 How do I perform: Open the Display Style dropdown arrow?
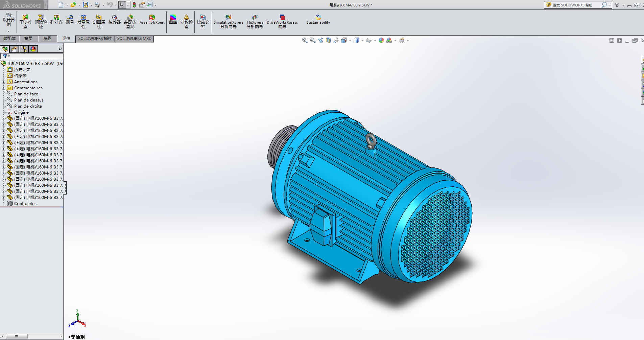(362, 41)
